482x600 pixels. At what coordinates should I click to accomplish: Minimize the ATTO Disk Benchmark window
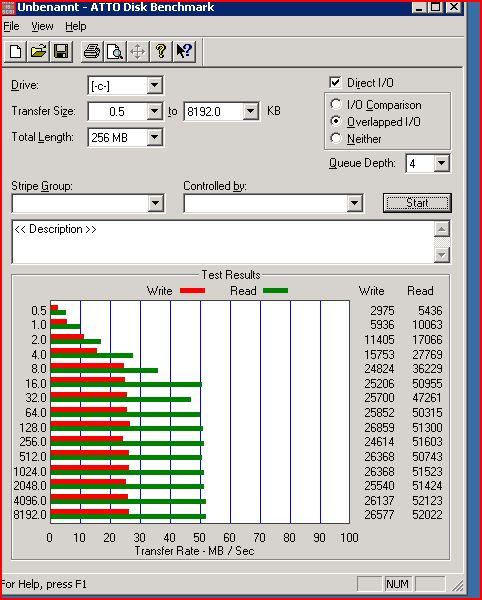click(x=420, y=7)
